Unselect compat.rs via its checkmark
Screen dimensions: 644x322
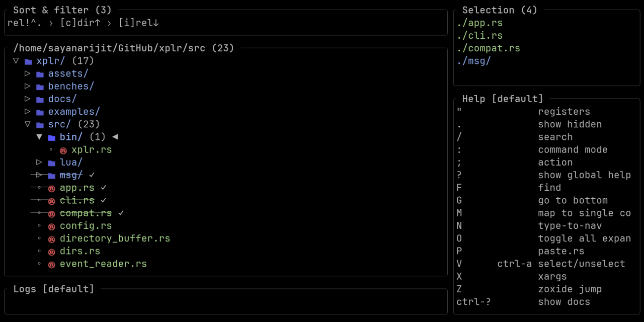pos(121,213)
